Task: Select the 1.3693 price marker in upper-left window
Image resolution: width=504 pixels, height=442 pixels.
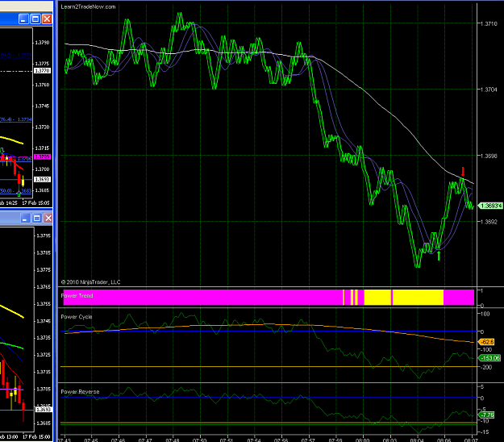Action: coord(43,180)
